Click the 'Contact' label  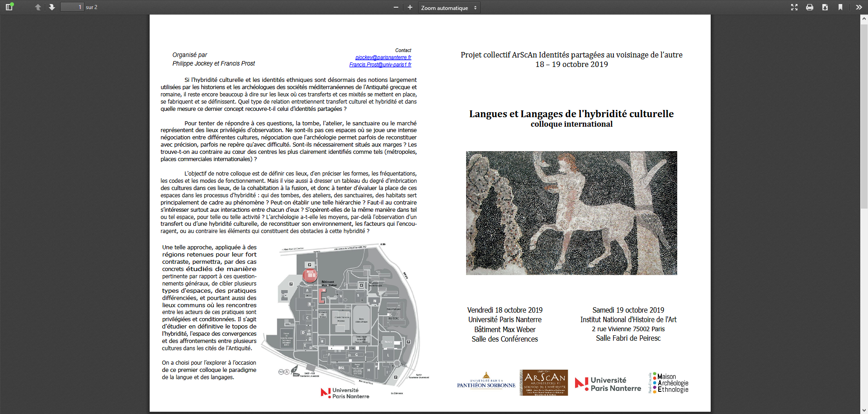pyautogui.click(x=403, y=50)
